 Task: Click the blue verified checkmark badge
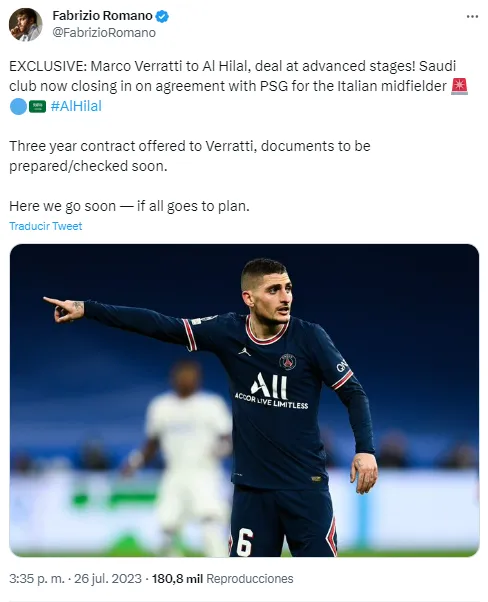162,16
